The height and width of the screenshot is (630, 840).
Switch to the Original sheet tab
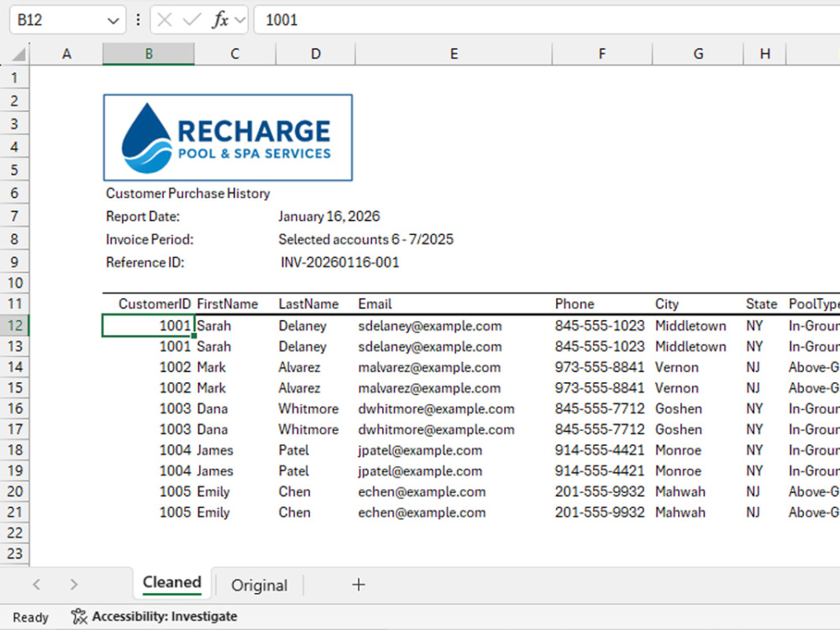point(260,585)
